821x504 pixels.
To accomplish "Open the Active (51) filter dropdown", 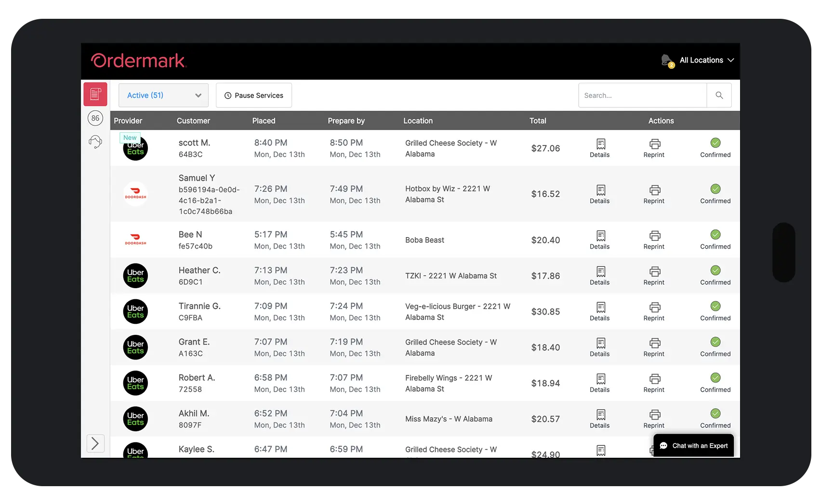I will click(163, 95).
